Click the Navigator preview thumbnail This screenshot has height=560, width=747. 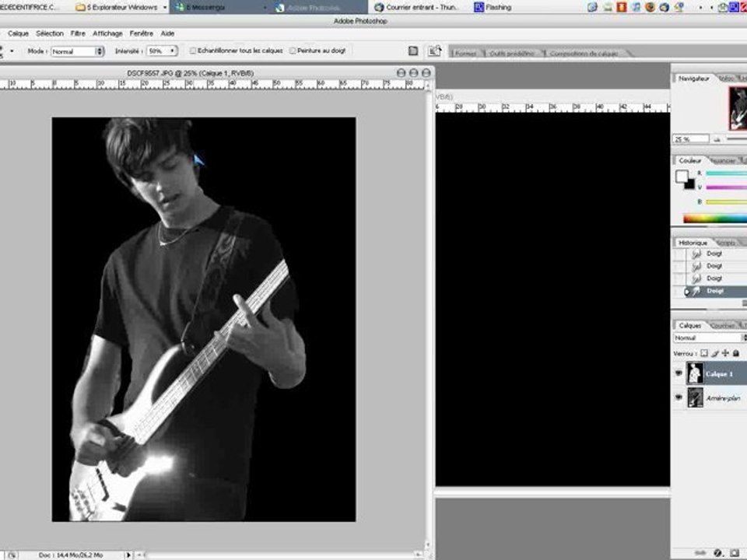(738, 108)
